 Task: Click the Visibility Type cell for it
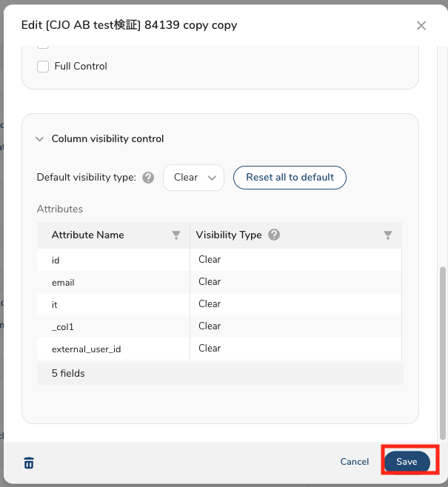(295, 304)
